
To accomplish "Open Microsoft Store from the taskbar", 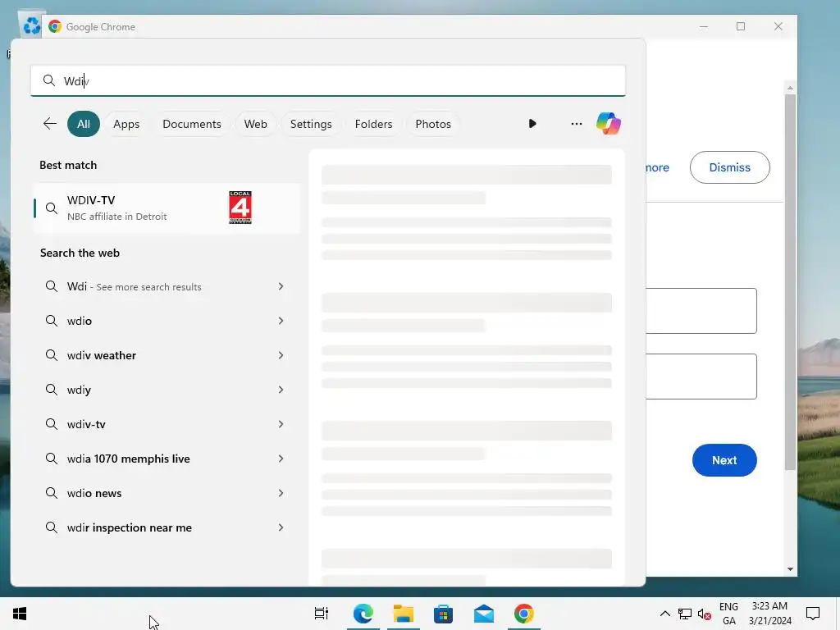I will point(444,614).
